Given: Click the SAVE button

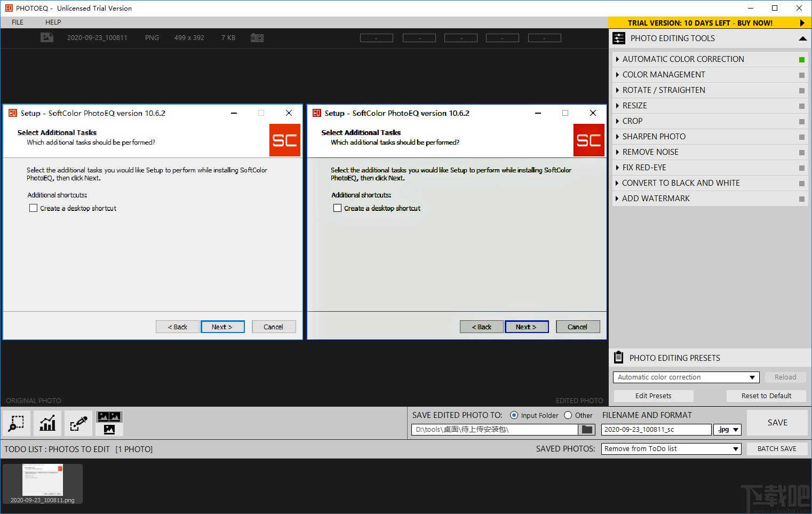Looking at the screenshot, I should (x=777, y=423).
